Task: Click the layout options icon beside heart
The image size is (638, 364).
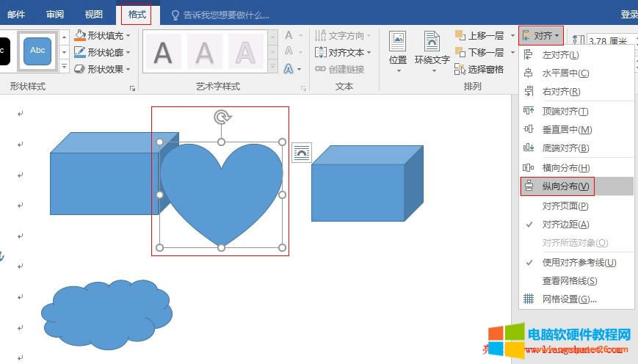Action: point(302,153)
